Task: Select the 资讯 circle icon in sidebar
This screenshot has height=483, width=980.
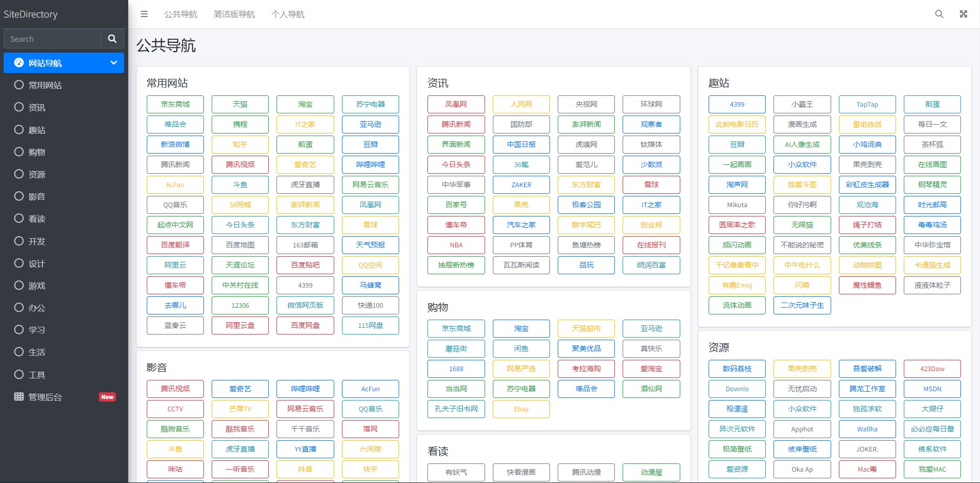Action: click(19, 107)
